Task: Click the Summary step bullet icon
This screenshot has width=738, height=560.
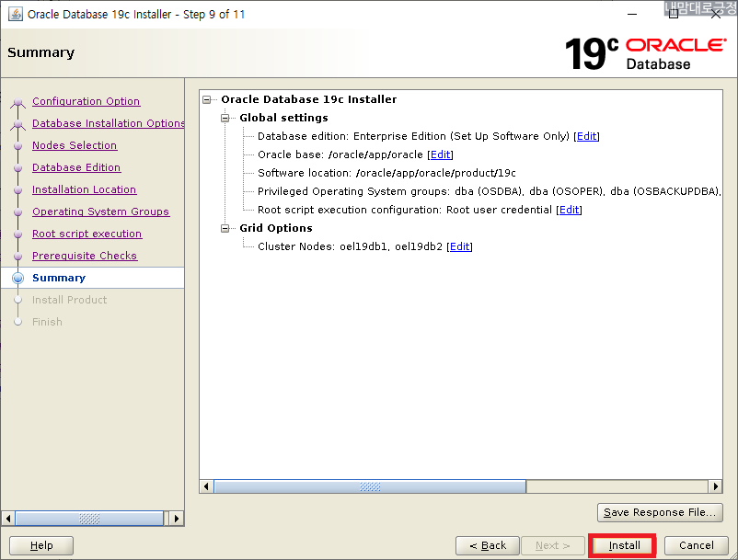Action: click(x=17, y=278)
